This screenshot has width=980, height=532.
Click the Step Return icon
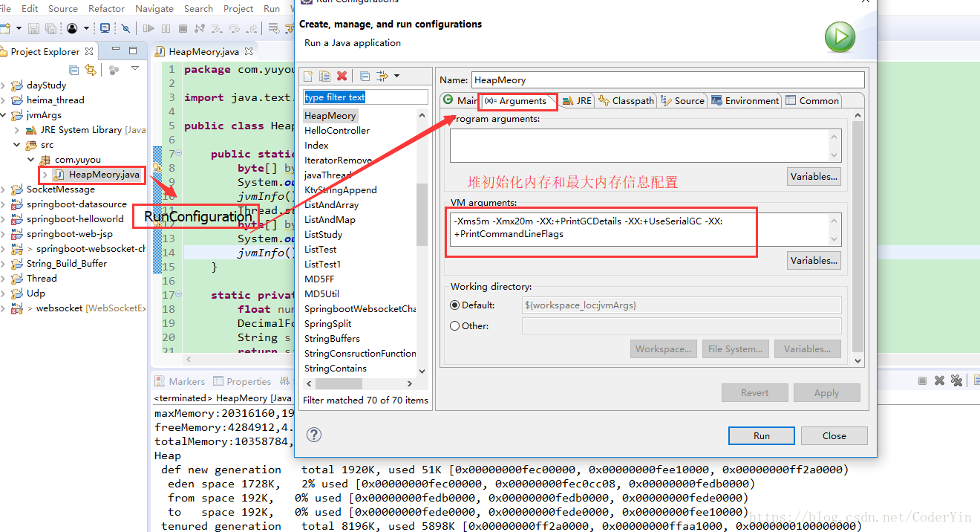(252, 28)
